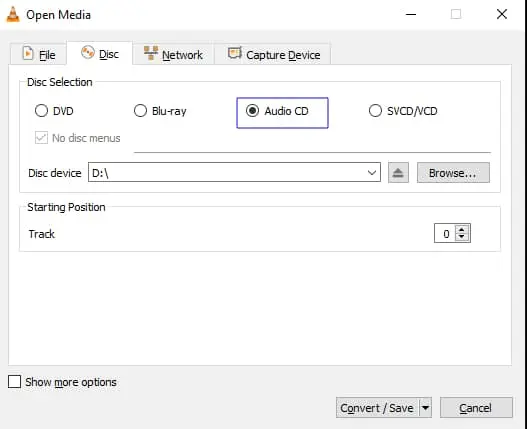Click the Browse... button

click(453, 173)
